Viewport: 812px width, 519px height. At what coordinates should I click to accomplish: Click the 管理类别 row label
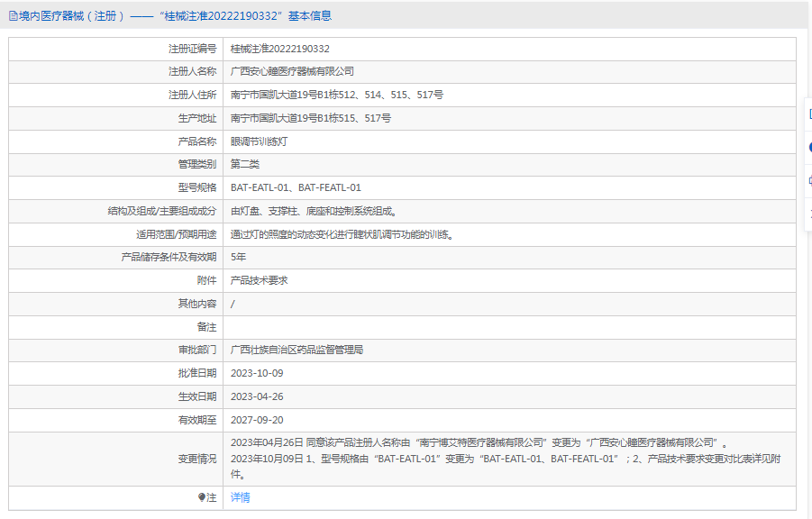(x=196, y=164)
